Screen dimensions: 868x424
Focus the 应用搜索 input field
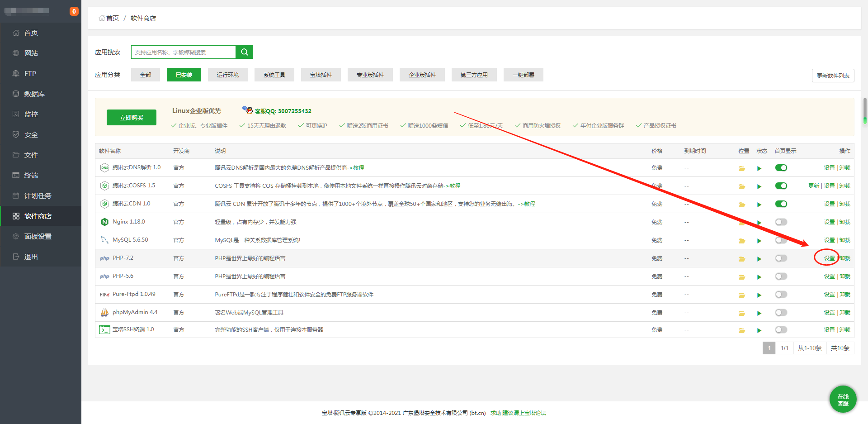184,52
